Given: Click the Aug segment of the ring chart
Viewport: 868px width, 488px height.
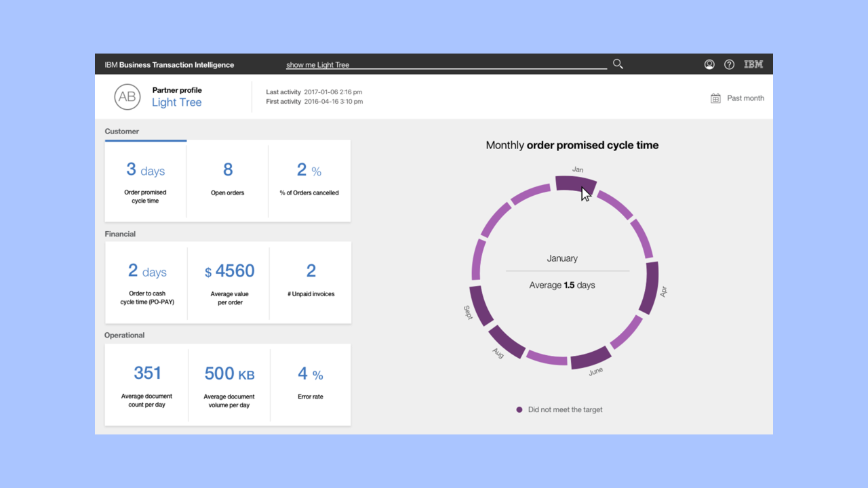Looking at the screenshot, I should [507, 342].
